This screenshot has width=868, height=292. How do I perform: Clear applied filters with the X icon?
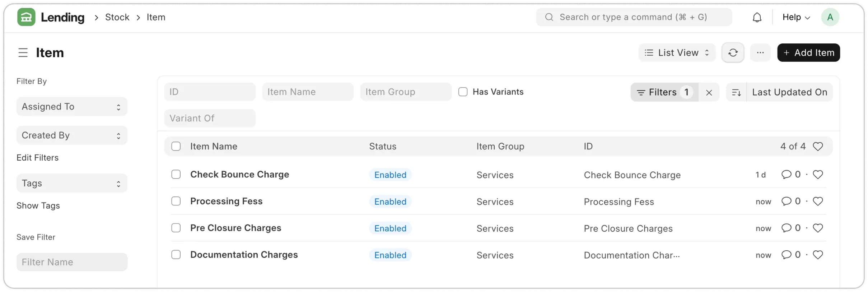point(709,93)
